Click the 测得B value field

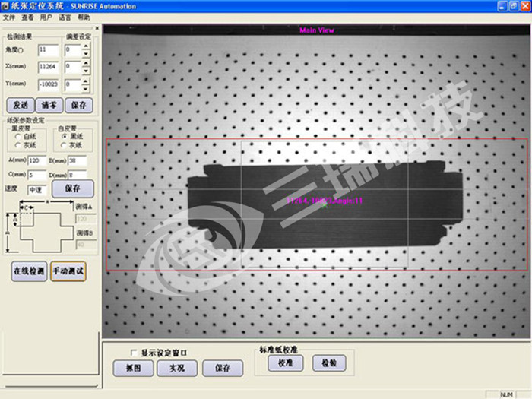click(x=86, y=244)
